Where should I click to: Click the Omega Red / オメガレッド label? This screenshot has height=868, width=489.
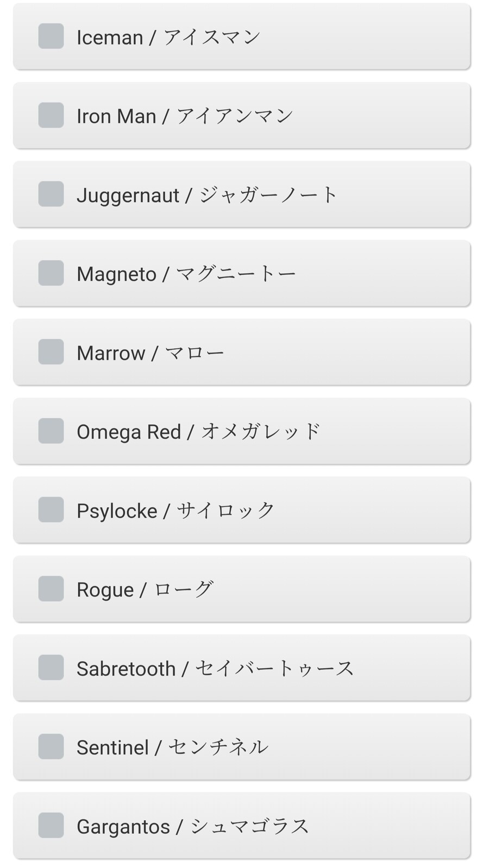click(x=199, y=432)
